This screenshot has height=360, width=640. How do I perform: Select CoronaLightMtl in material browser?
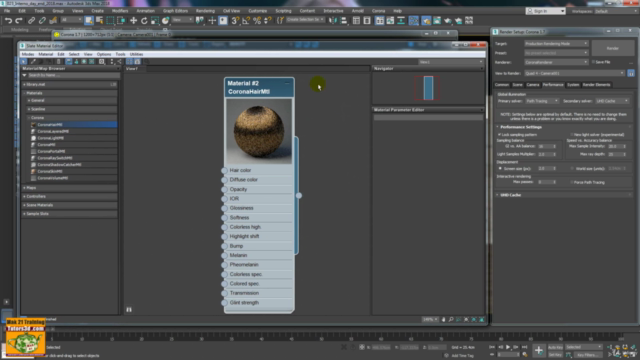pyautogui.click(x=51, y=138)
